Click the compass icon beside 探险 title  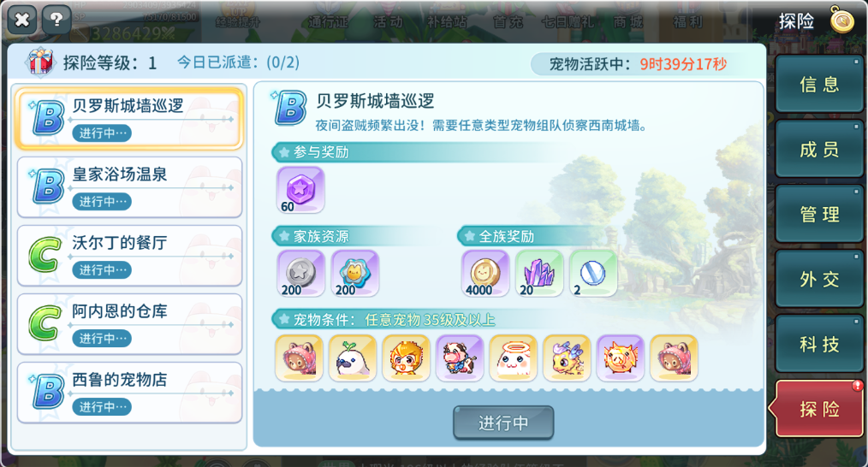pyautogui.click(x=842, y=21)
